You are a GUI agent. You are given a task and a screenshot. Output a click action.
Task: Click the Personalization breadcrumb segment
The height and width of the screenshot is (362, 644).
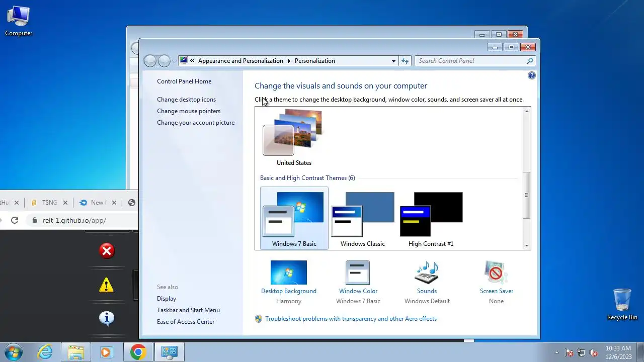(x=315, y=61)
